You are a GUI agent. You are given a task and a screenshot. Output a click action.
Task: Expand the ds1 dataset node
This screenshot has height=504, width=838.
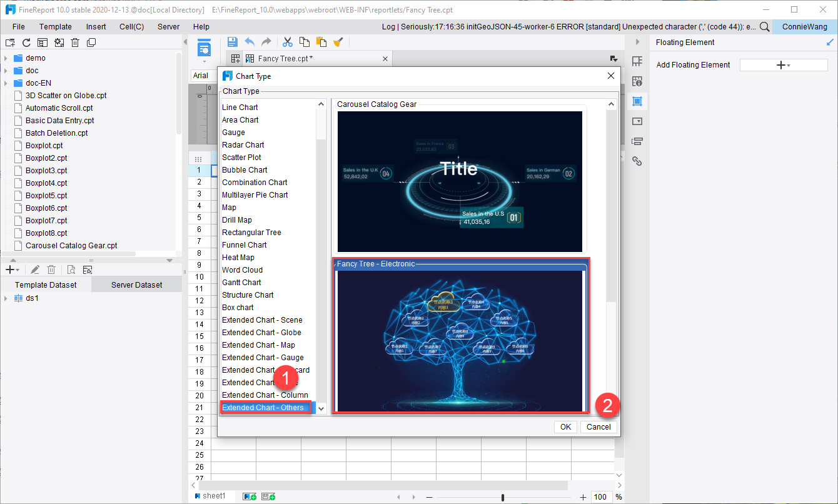pos(6,298)
